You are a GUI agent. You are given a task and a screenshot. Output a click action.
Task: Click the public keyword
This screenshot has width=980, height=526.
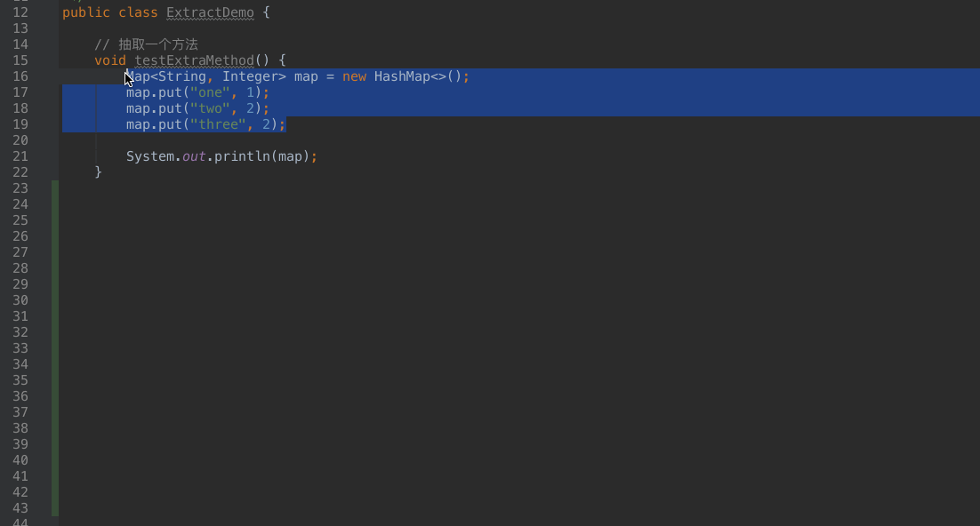pos(86,12)
